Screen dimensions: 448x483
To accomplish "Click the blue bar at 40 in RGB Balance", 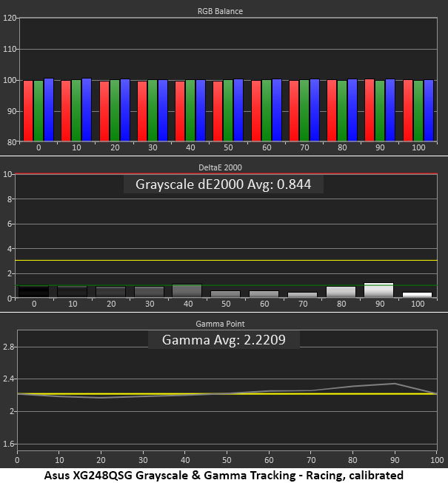I will click(x=201, y=110).
